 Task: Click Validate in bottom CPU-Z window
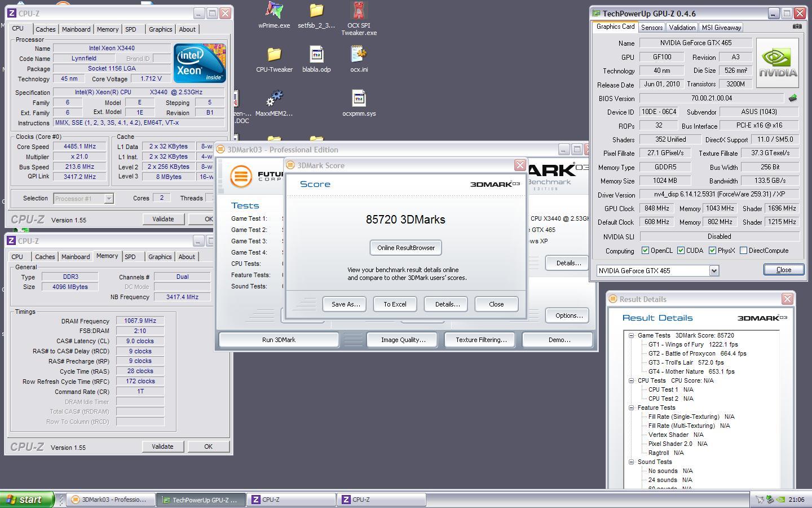[162, 446]
